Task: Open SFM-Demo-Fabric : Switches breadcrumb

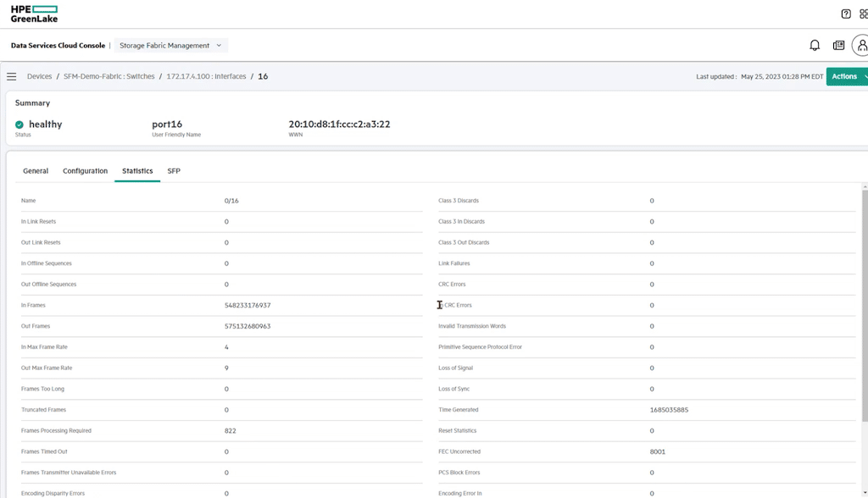Action: (x=109, y=76)
